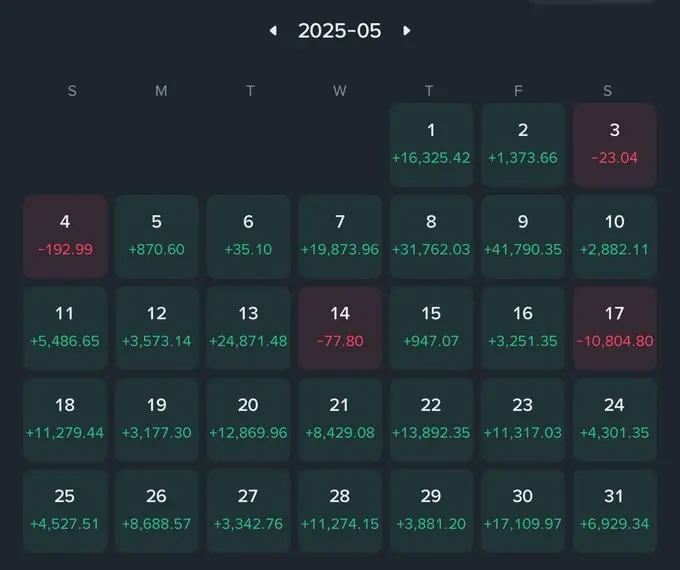
Task: Select day 25 with +4,527.51
Action: click(65, 511)
